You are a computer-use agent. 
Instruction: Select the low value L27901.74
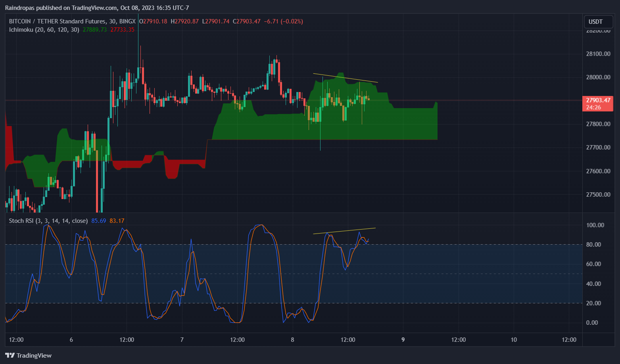pyautogui.click(x=216, y=21)
